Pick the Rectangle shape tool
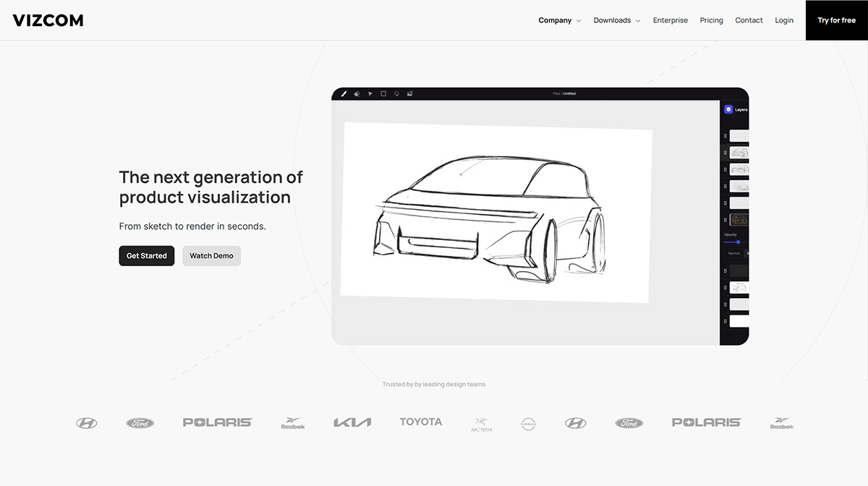 383,93
